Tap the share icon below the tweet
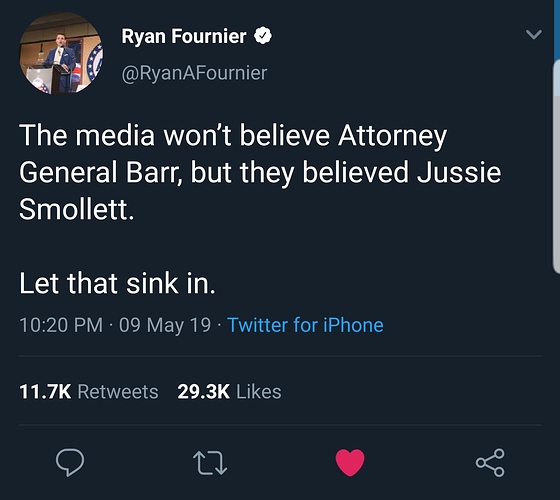 (x=490, y=463)
